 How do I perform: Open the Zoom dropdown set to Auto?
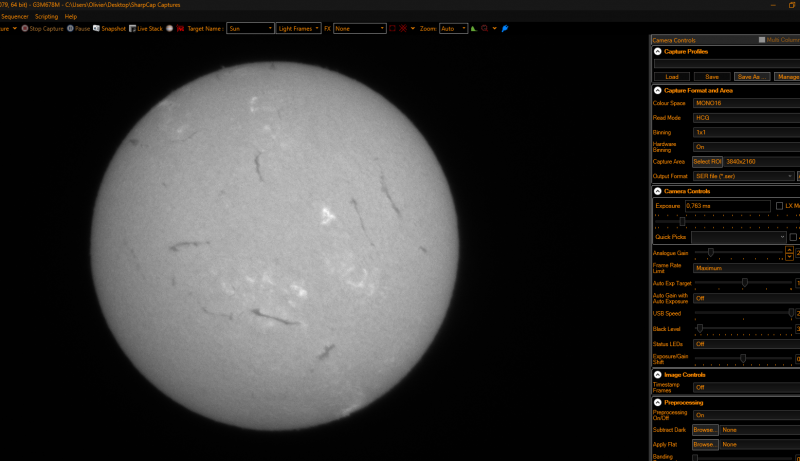[453, 29]
